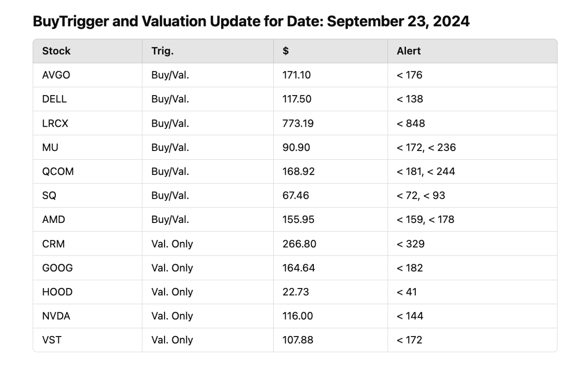Image resolution: width=588 pixels, height=373 pixels.
Task: Click the GOOG price 164.64
Action: (x=298, y=268)
